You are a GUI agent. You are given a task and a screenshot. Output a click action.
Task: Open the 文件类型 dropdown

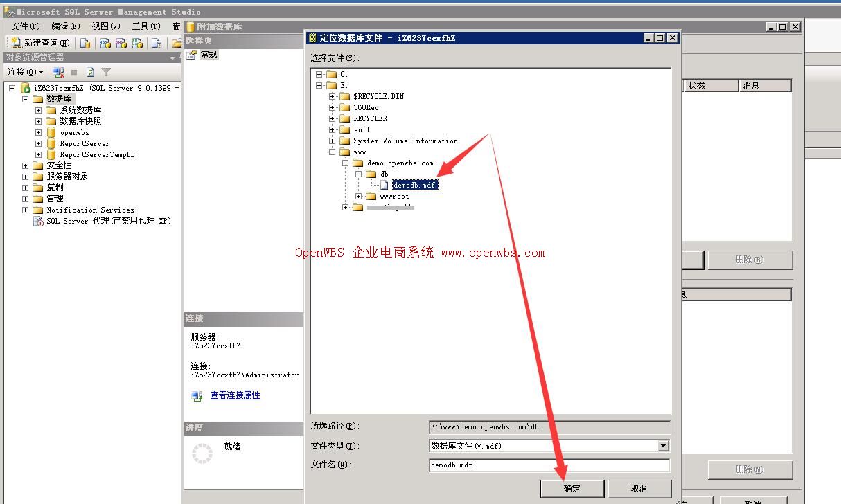(664, 447)
